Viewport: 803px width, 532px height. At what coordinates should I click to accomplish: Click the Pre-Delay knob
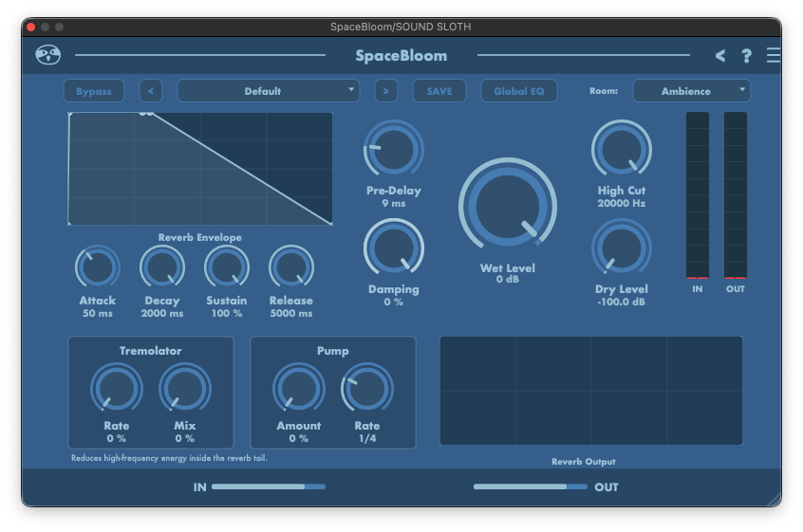click(393, 149)
